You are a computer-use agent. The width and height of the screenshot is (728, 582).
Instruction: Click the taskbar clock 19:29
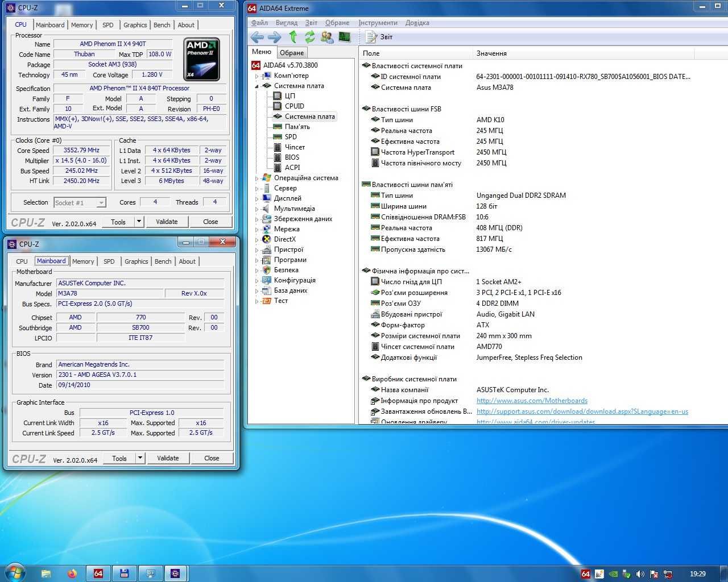(x=697, y=574)
